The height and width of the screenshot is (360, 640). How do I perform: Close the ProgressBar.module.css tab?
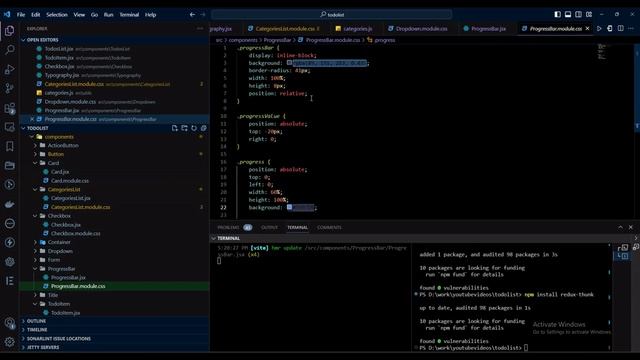point(587,29)
